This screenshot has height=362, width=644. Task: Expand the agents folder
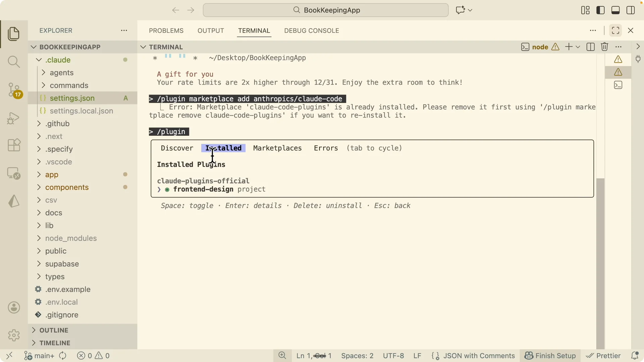(x=61, y=73)
